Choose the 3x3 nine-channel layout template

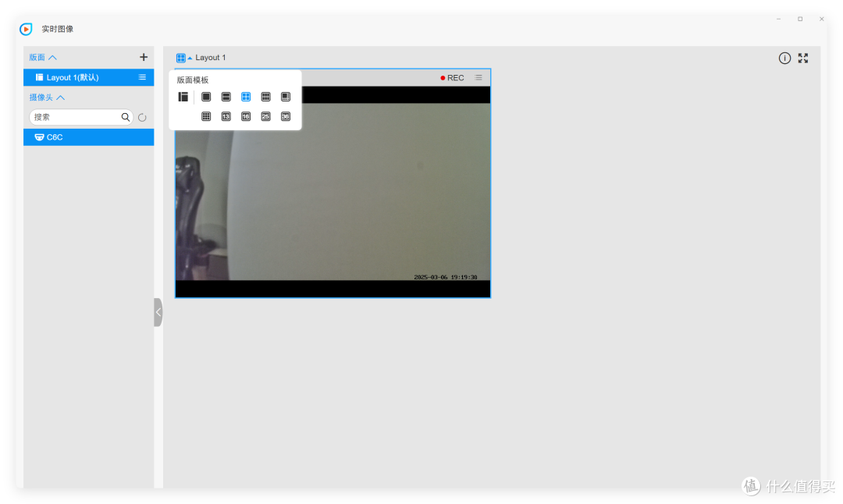[206, 116]
